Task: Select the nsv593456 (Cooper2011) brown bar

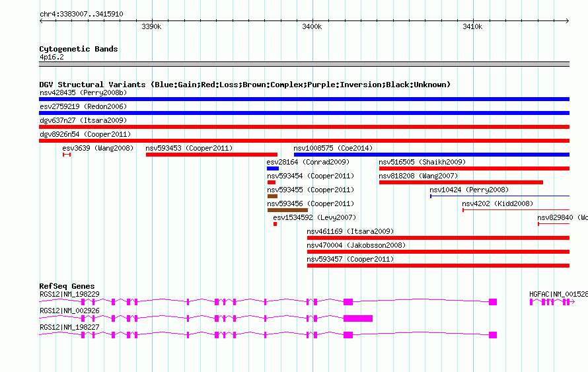Action: click(287, 210)
